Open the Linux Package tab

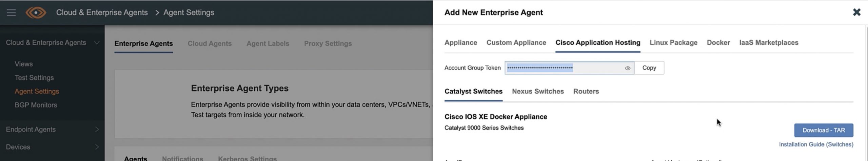(673, 43)
